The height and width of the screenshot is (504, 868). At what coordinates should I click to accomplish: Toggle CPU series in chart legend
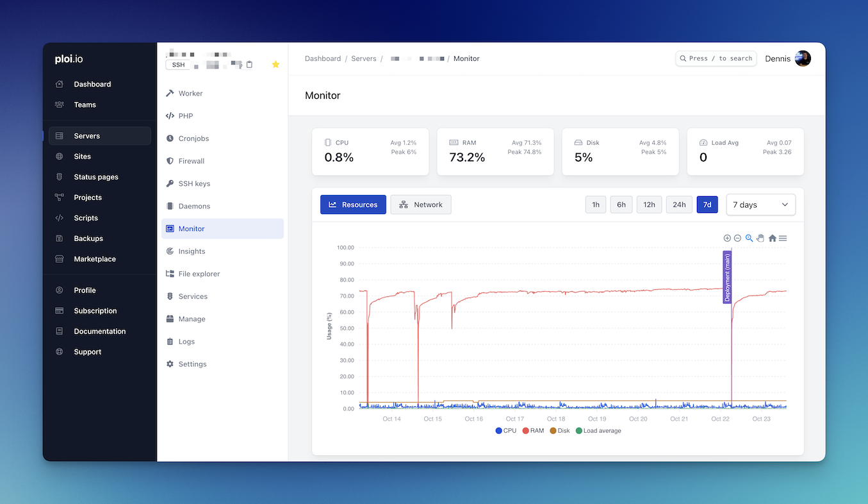pos(505,431)
